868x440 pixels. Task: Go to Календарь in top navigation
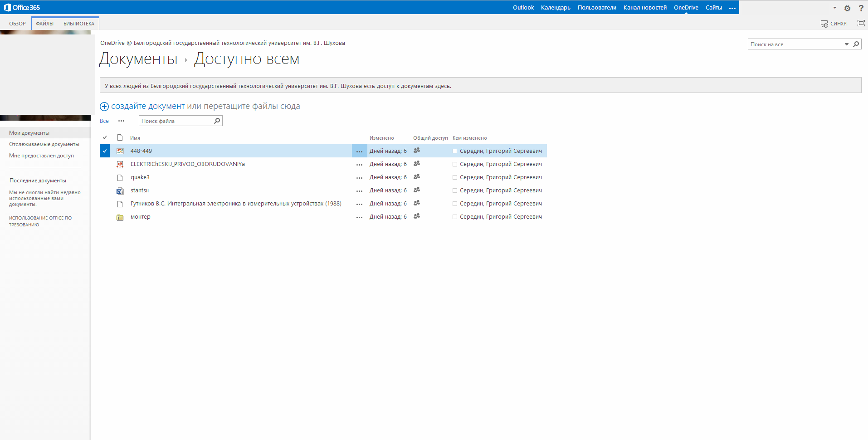click(556, 7)
